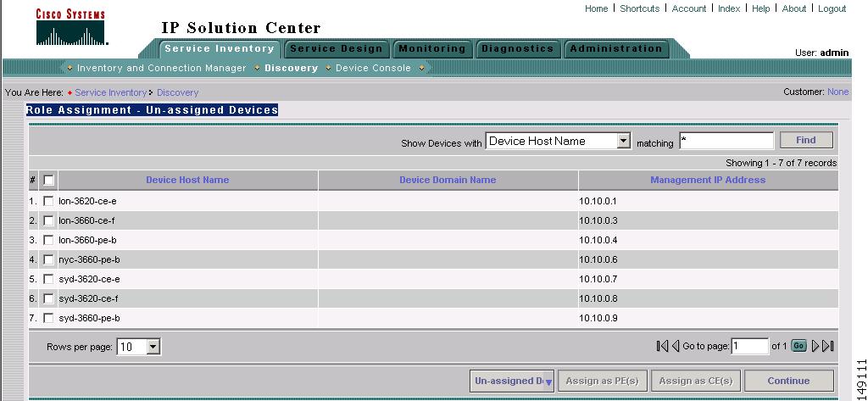
Task: Open the Rows per page dropdown
Action: (138, 348)
